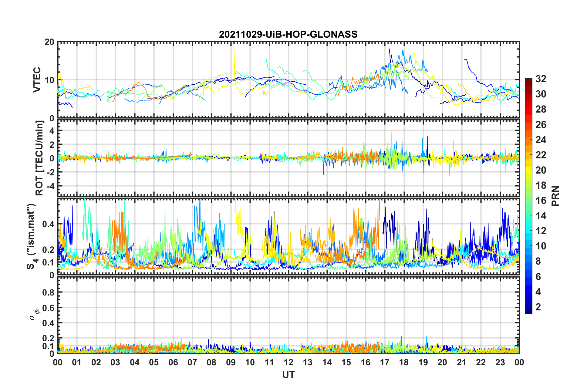Click the VTEC y-axis label

[x=37, y=80]
